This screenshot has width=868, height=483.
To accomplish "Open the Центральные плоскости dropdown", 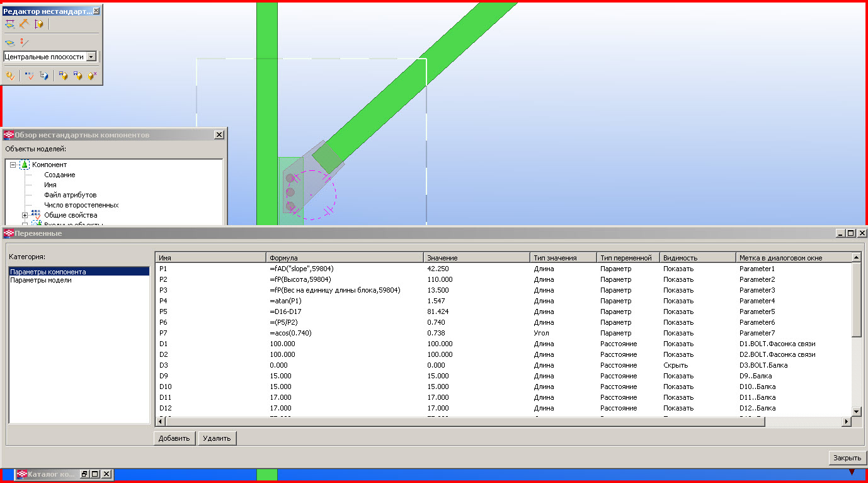I will coord(91,57).
